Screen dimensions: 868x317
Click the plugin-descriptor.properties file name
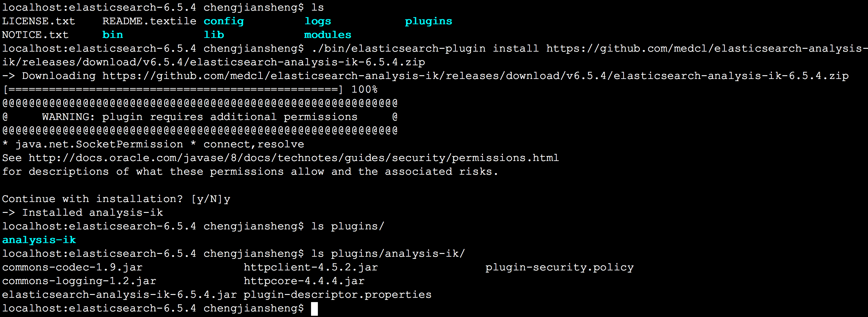337,295
